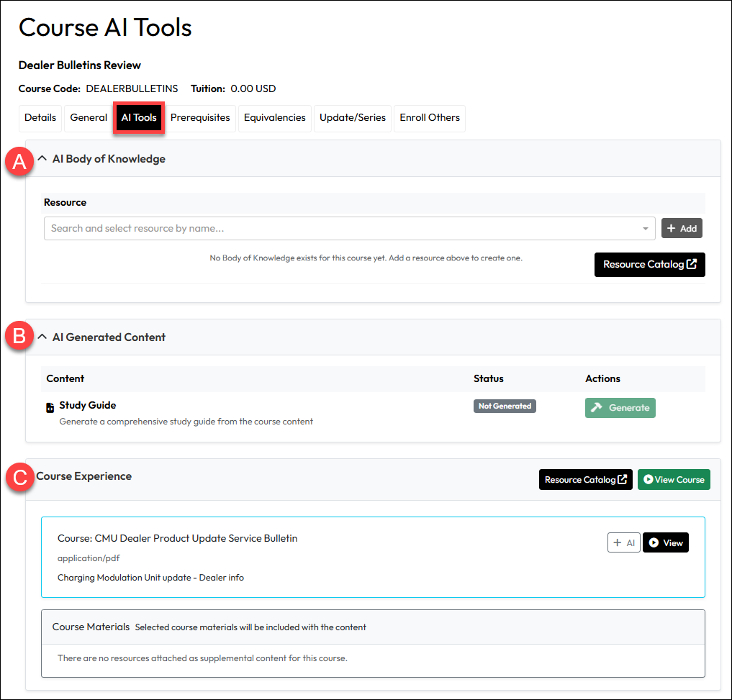Collapse the AI Generated Content section
Screen dimensions: 732x700
42,337
